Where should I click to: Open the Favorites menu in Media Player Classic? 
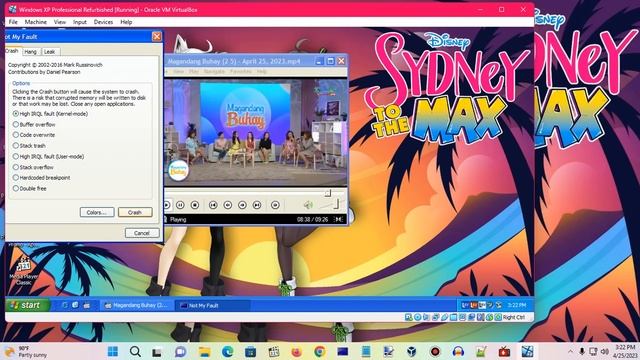241,71
